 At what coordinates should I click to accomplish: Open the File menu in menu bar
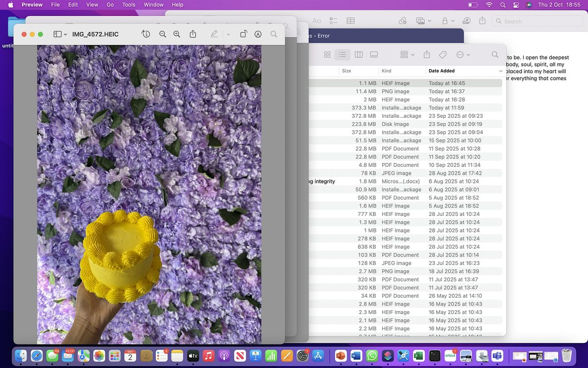(55, 4)
